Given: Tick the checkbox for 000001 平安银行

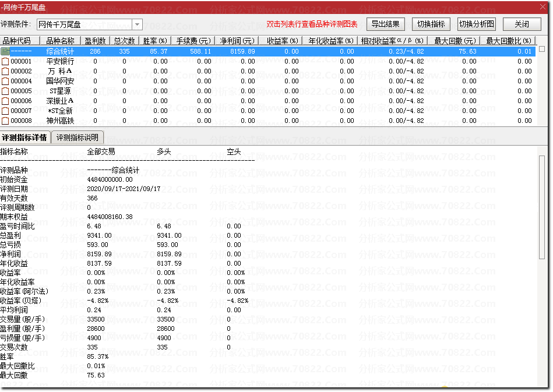Looking at the screenshot, I should 5,61.
